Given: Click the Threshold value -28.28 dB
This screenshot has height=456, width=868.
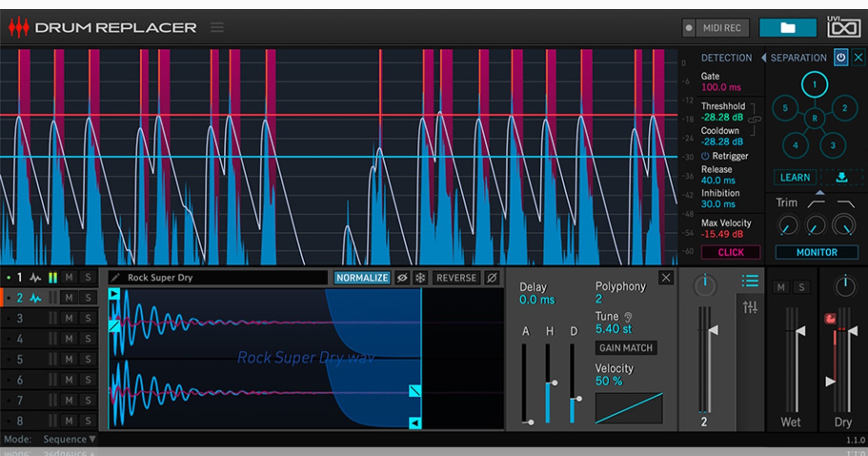Looking at the screenshot, I should point(722,117).
